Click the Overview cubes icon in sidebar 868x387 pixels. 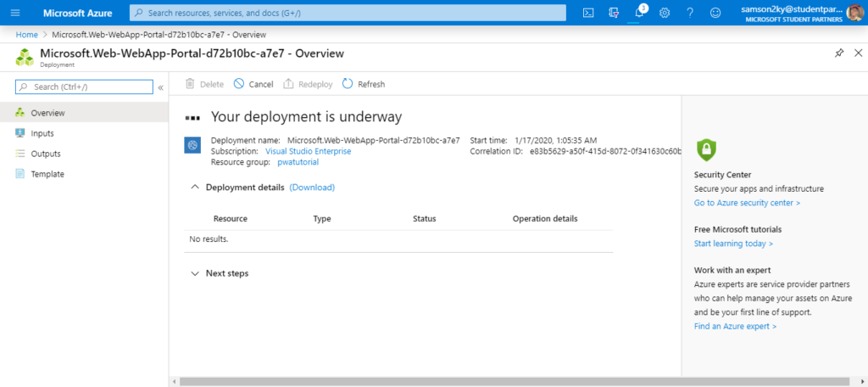click(20, 113)
